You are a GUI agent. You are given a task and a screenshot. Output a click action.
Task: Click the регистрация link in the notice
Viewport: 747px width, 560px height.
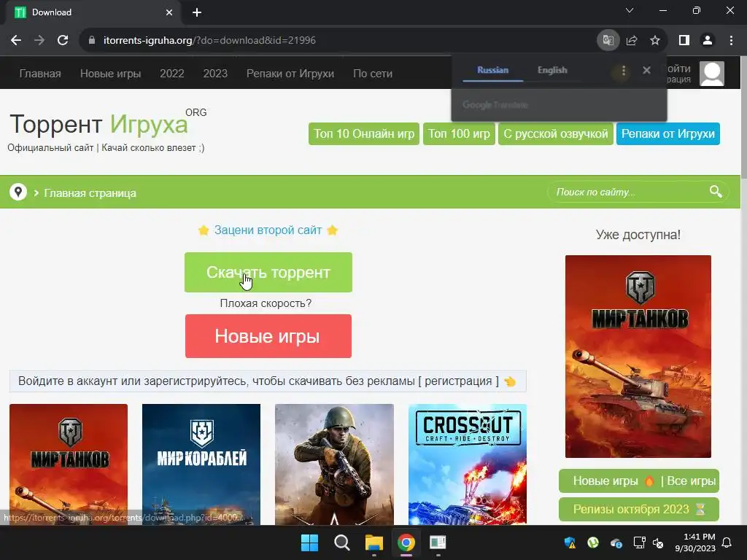pos(458,381)
